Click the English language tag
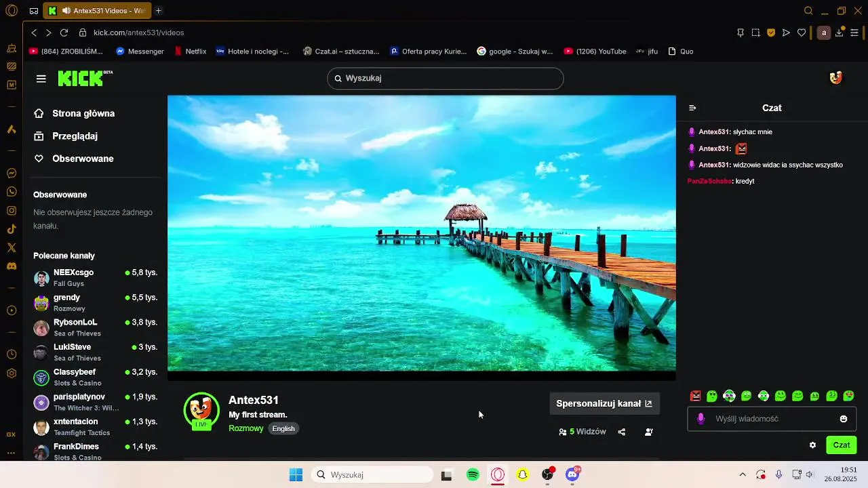 [283, 428]
